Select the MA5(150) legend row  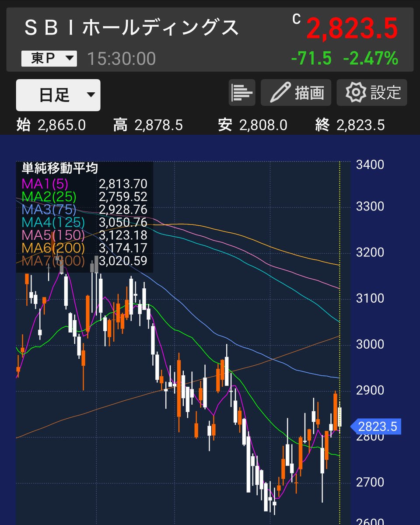(x=84, y=235)
